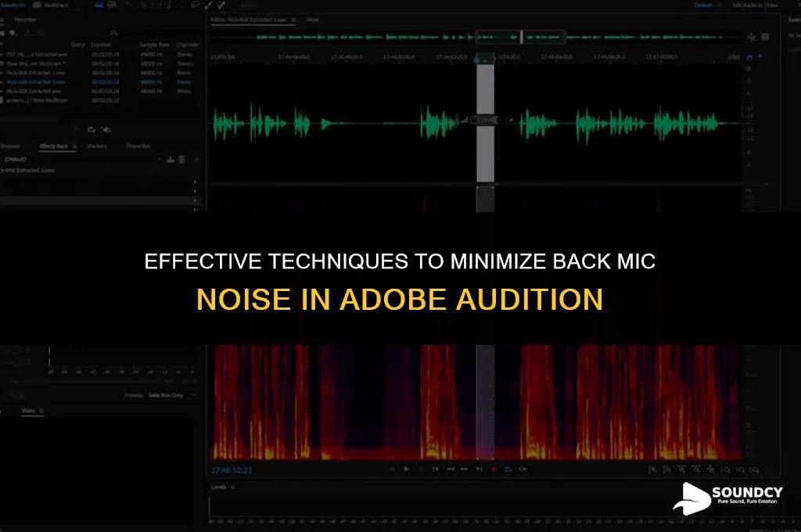Pin the HUD gain control
801x532 pixels.
point(510,120)
